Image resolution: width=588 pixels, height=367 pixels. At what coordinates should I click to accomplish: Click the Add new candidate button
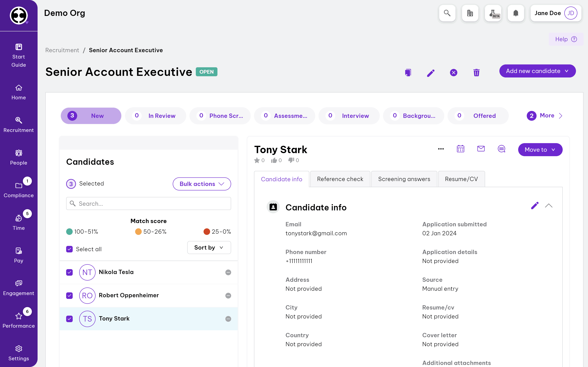pyautogui.click(x=537, y=71)
